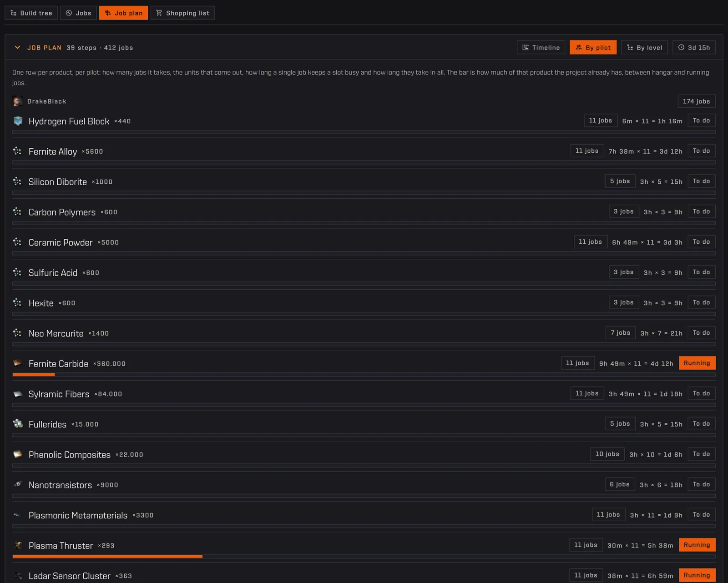
Task: Click the Plasma Thruster component icon
Action: [18, 545]
